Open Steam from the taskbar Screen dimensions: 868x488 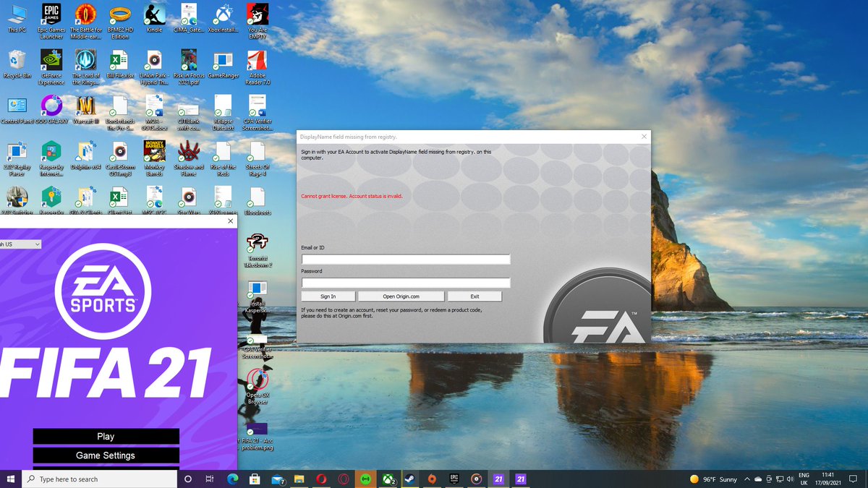pyautogui.click(x=409, y=479)
